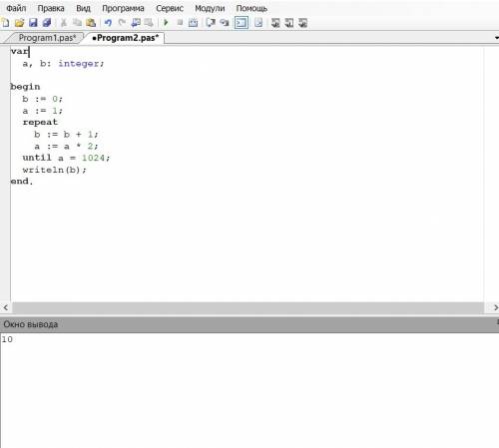Click the Save All icon
499x448 pixels.
pos(47,23)
